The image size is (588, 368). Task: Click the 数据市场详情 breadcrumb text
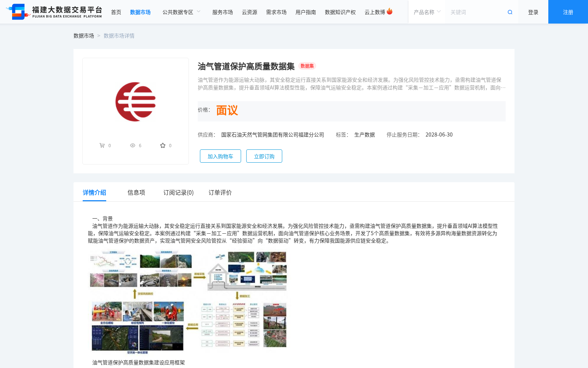pos(119,36)
